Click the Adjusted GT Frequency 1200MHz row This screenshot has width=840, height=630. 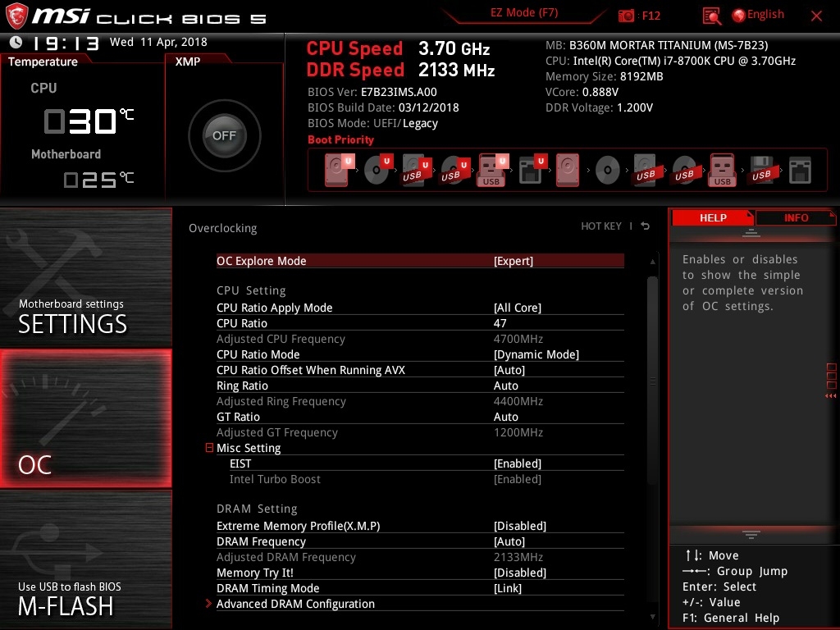420,431
